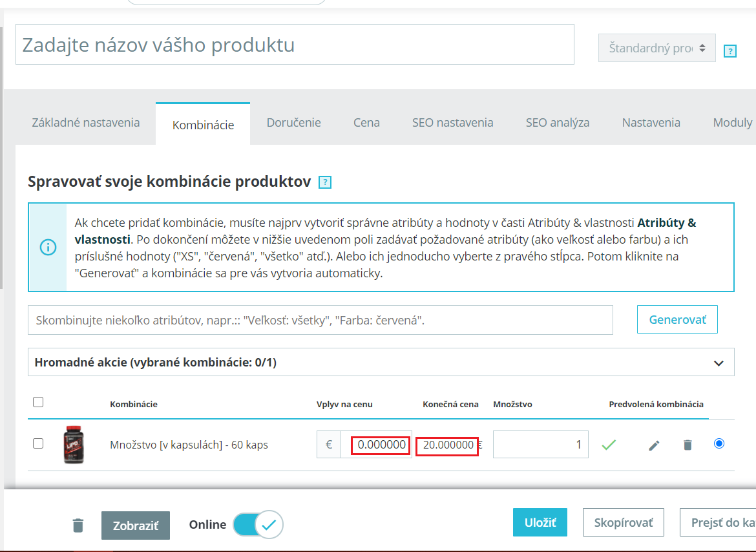756x552 pixels.
Task: Click the Predvolená kombinácia column header
Action: point(656,404)
